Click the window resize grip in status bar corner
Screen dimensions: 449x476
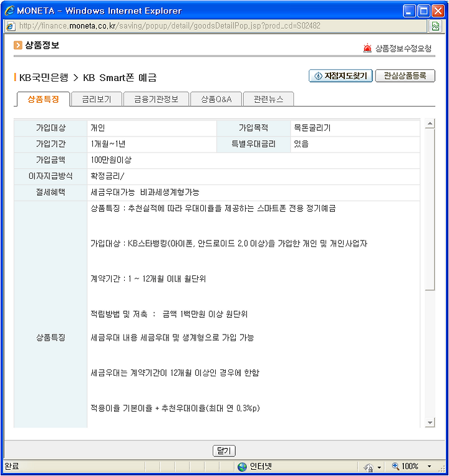point(442,469)
